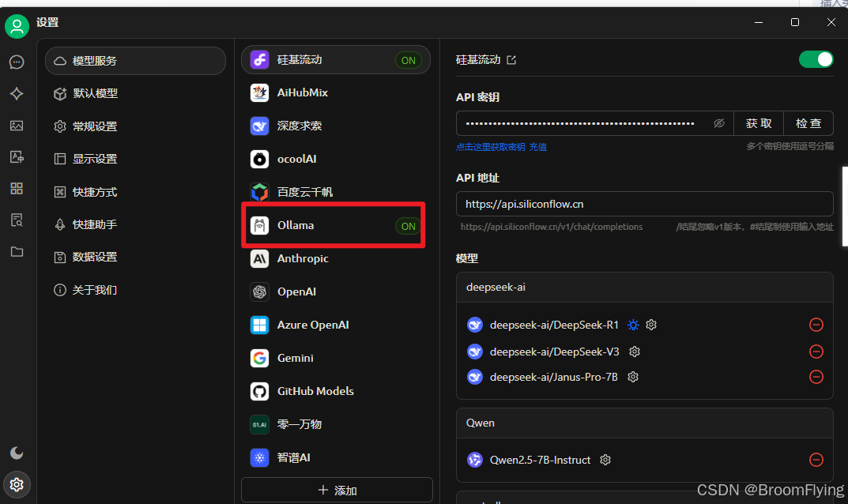Select 智谱AI provider

click(x=335, y=457)
